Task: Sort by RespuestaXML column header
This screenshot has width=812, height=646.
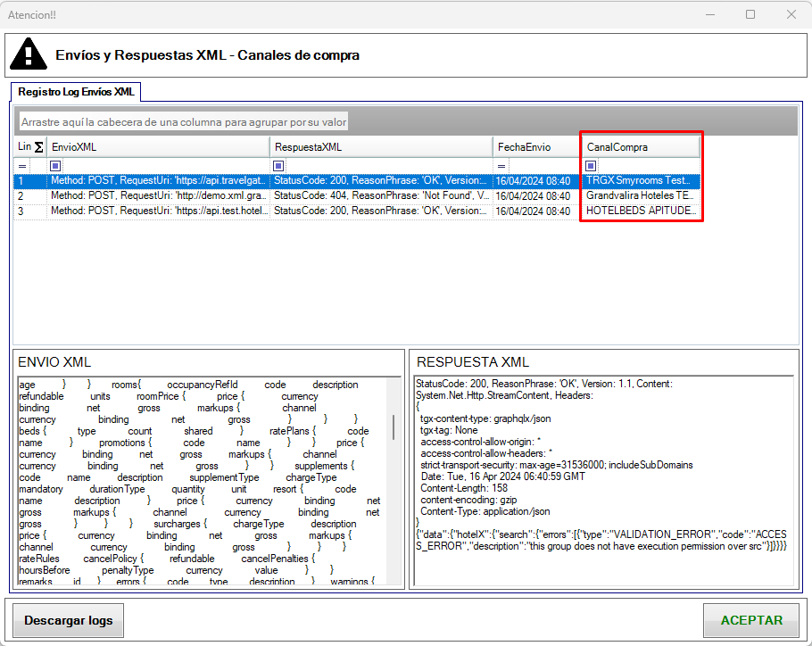Action: (381, 147)
